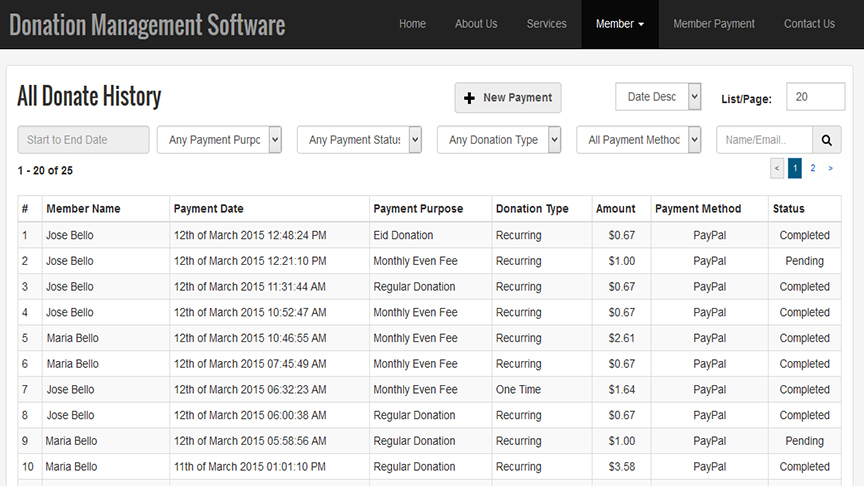
Task: Expand the Any Donation Type dropdown
Action: [499, 140]
